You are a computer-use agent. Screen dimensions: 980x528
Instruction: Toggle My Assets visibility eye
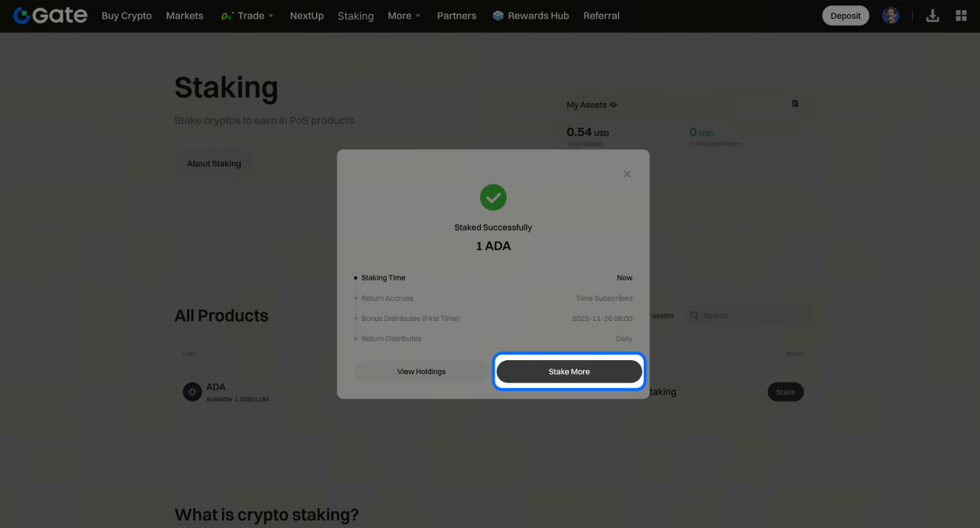(613, 105)
